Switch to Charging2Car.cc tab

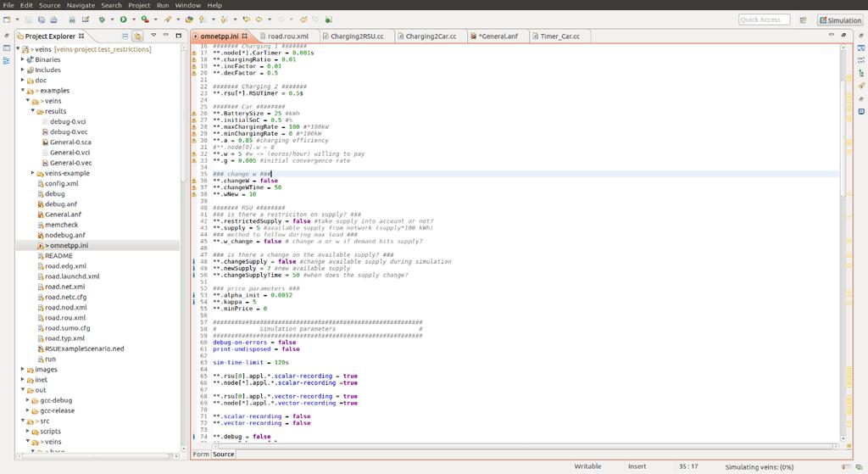[x=431, y=36]
